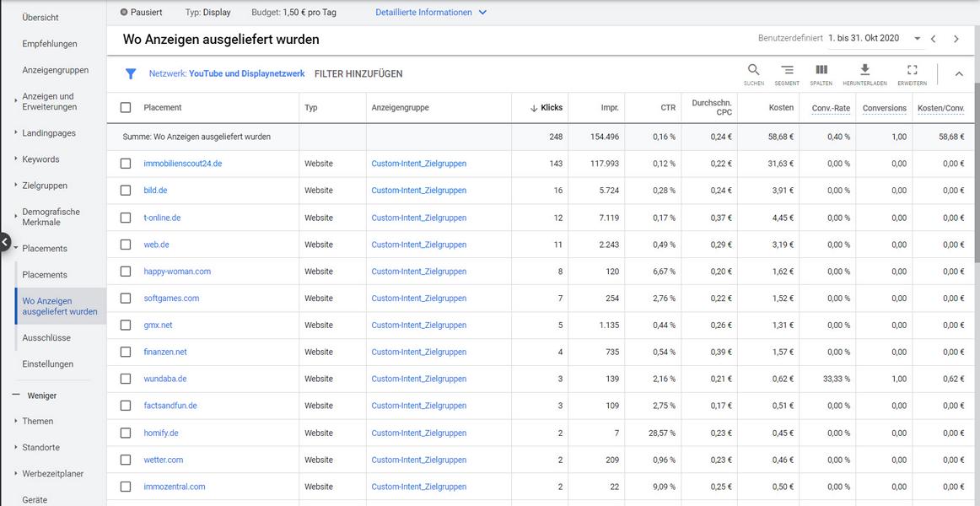Check the finanzen.net row checkbox

click(126, 352)
